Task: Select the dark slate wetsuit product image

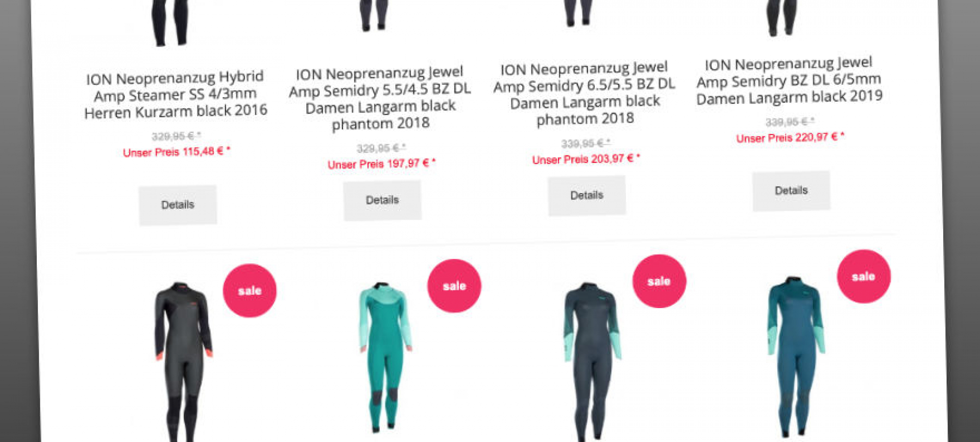Action: coord(592,361)
